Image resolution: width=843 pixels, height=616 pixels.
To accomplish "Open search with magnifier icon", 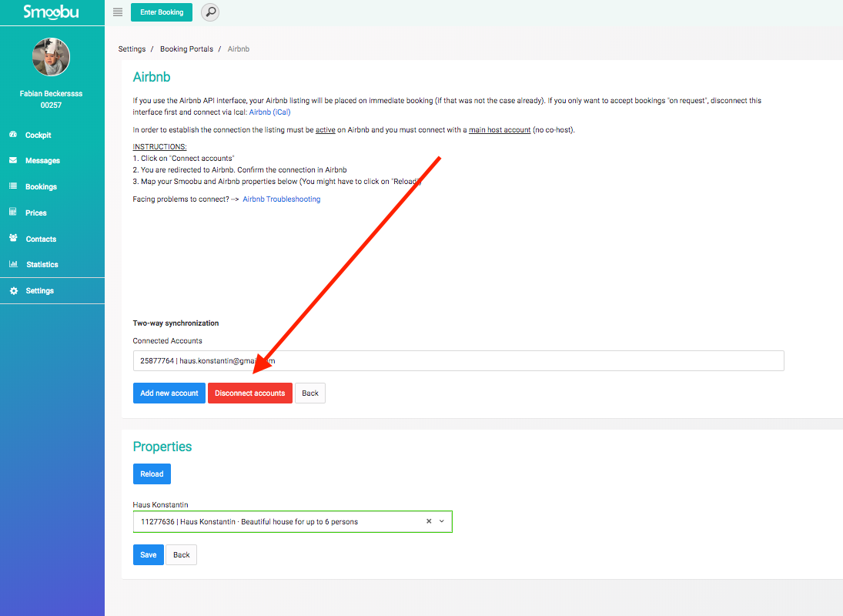I will coord(210,12).
